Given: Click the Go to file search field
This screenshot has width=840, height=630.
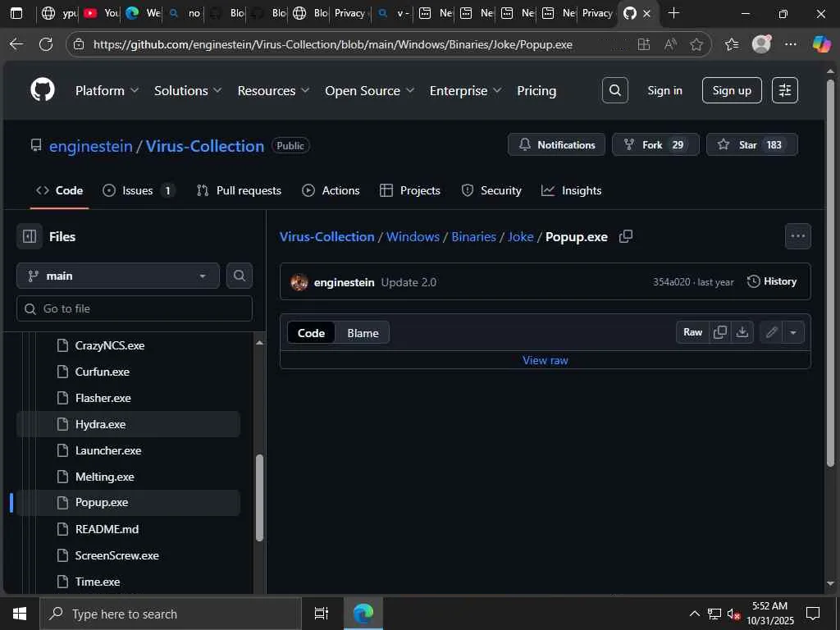Looking at the screenshot, I should coord(135,308).
